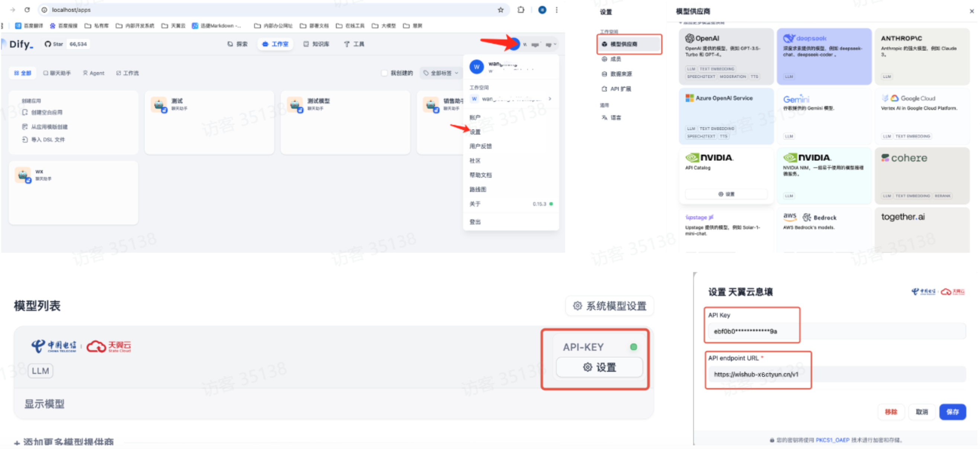Switch to the 知识库 tab

tap(316, 44)
